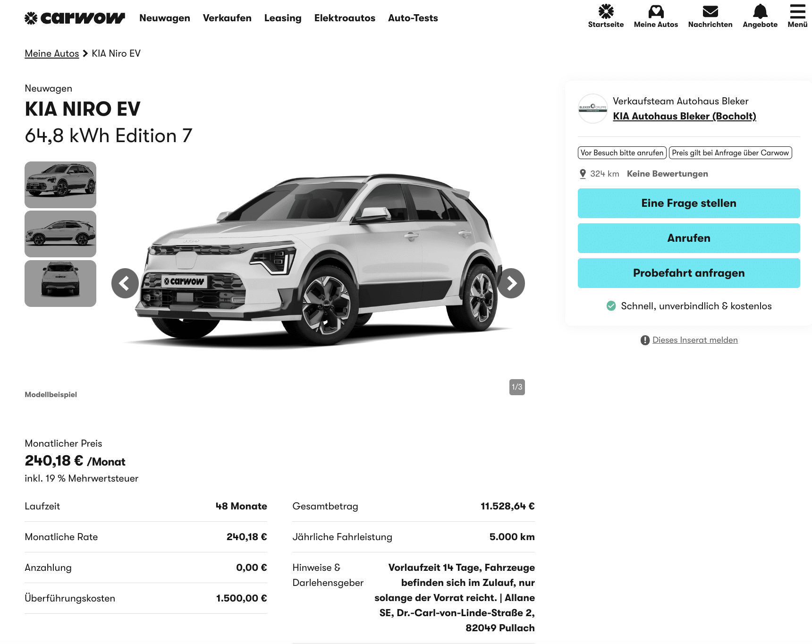This screenshot has width=812, height=644.
Task: Select the Neuwagen menu item
Action: (165, 18)
